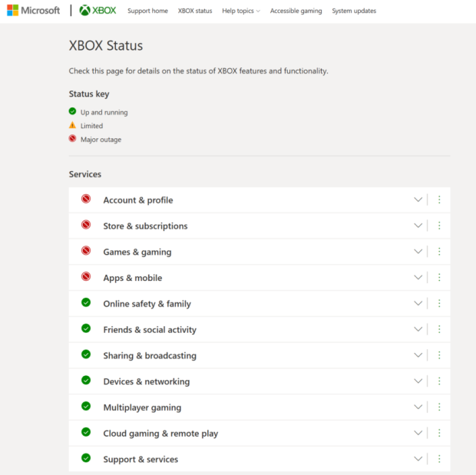Click the Online safety & family title
Image resolution: width=476 pixels, height=475 pixels.
[147, 304]
